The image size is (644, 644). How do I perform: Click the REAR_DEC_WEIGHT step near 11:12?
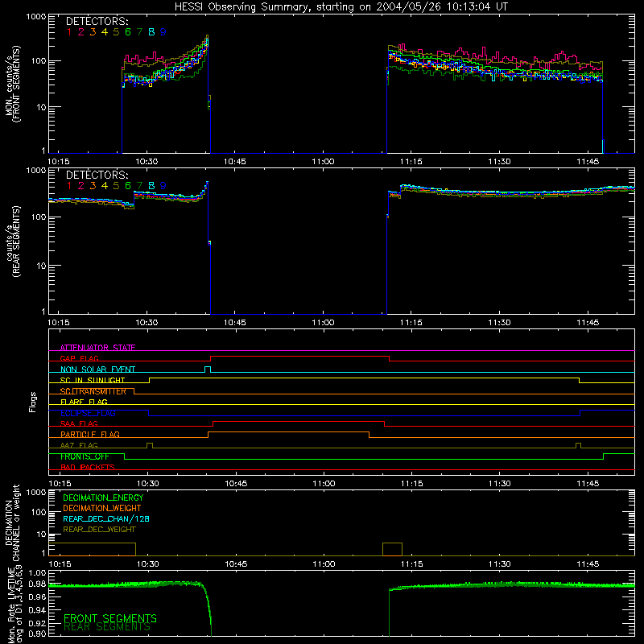[392, 543]
